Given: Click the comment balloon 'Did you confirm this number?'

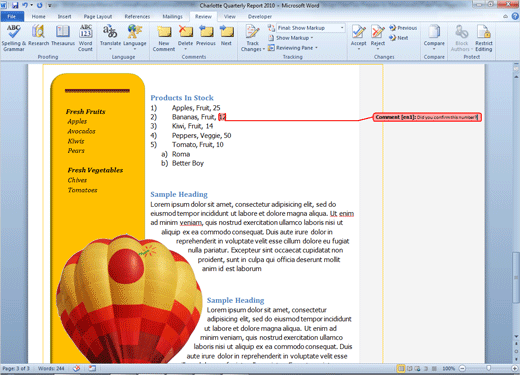Looking at the screenshot, I should tap(427, 117).
